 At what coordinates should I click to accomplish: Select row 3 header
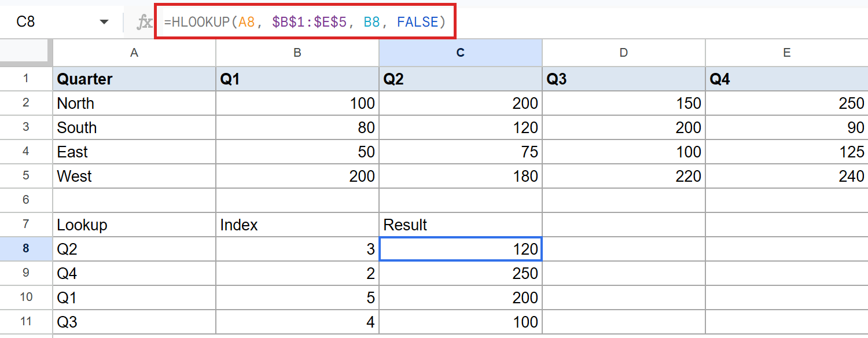[x=26, y=127]
